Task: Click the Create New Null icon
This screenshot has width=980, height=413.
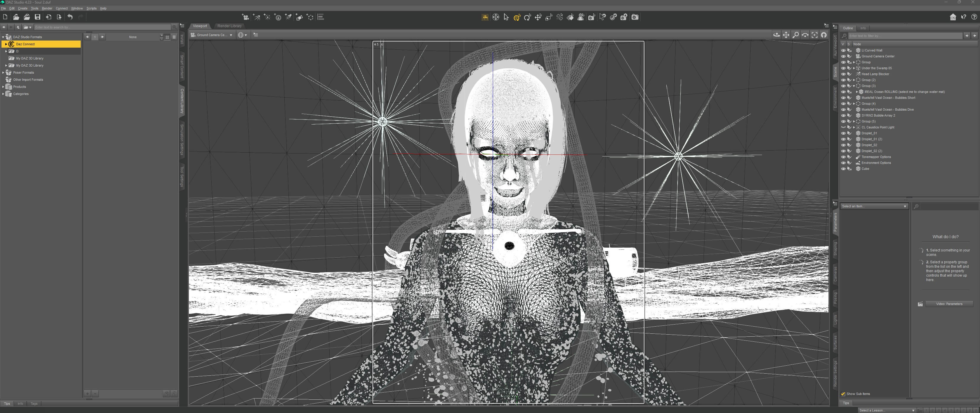Action: pyautogui.click(x=310, y=17)
